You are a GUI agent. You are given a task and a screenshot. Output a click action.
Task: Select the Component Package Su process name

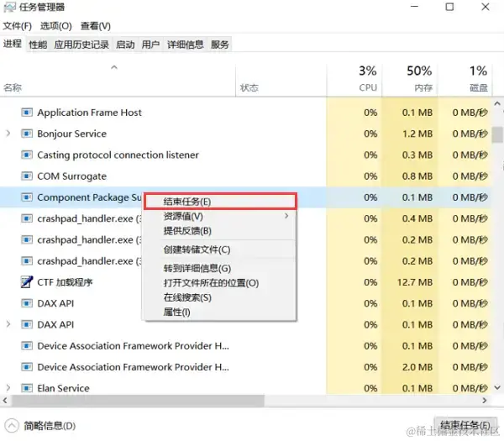coord(89,197)
